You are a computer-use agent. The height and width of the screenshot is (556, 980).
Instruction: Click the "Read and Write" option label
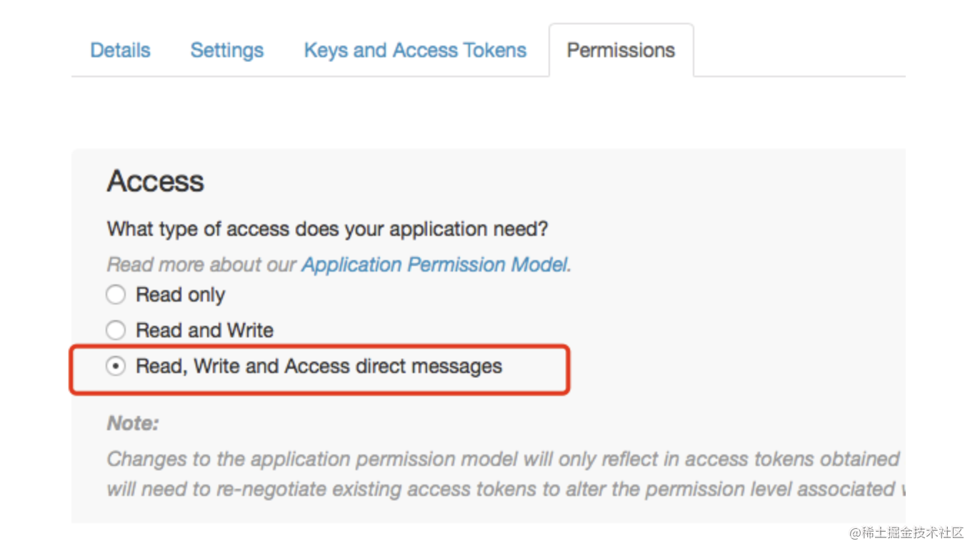pyautogui.click(x=205, y=330)
